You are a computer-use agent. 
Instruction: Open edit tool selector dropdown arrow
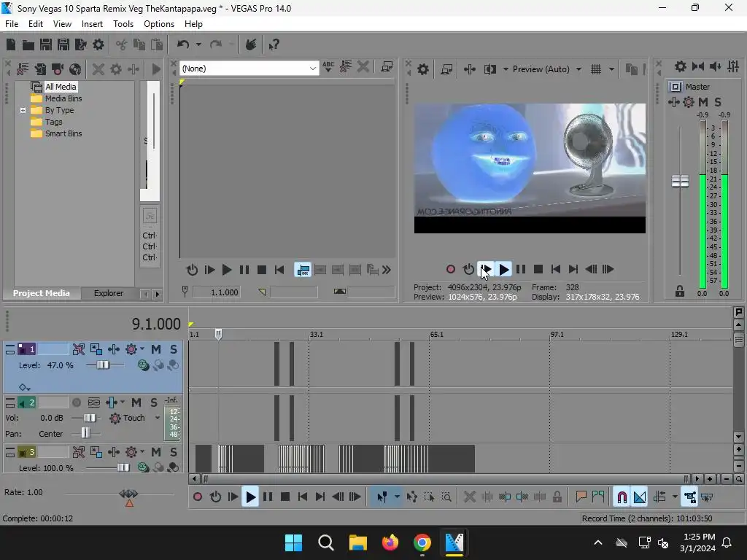tap(397, 497)
